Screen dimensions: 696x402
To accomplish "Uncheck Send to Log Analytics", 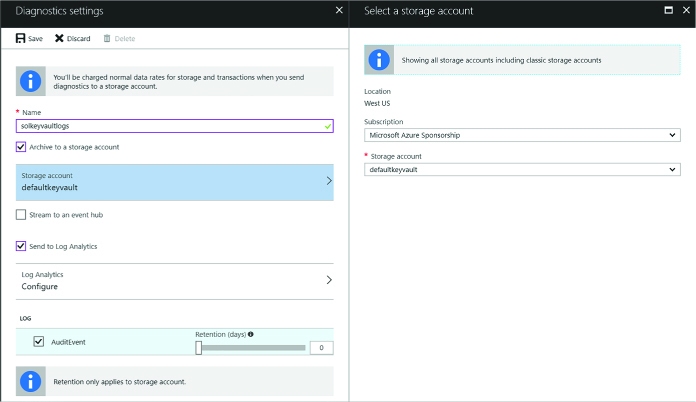I will coord(21,246).
